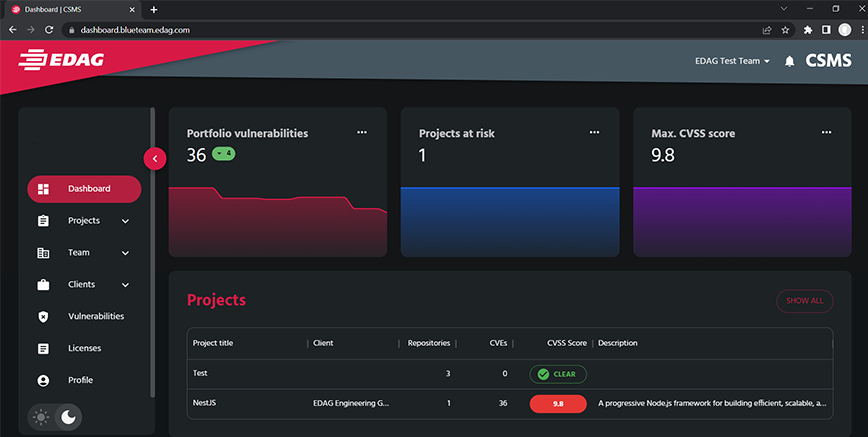Select Team in sidebar
Viewport: 868px width, 437px height.
coord(84,253)
